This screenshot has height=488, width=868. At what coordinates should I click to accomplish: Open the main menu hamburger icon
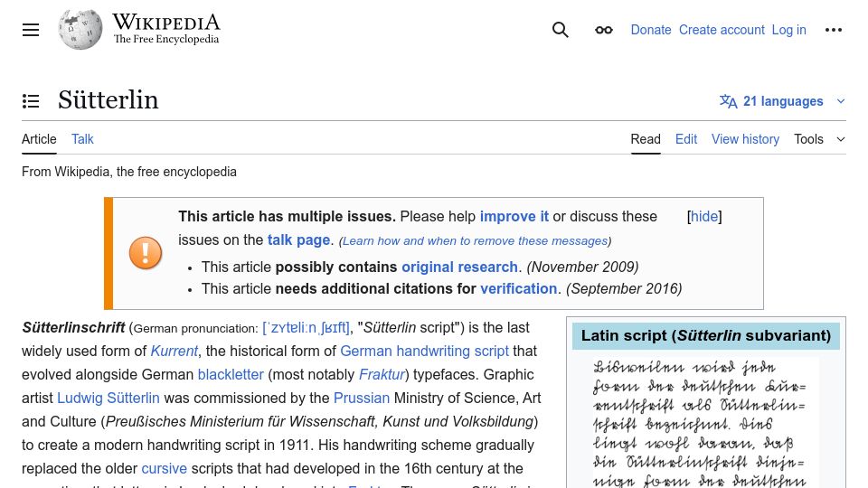click(x=31, y=30)
